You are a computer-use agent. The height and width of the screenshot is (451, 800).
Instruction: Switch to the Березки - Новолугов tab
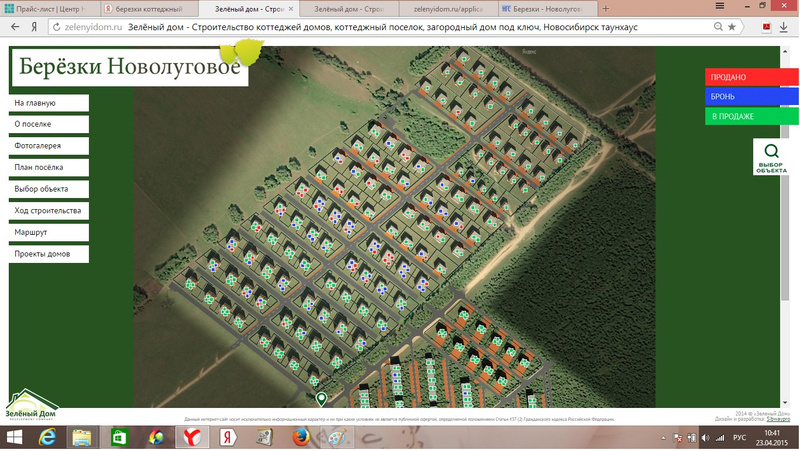(547, 9)
